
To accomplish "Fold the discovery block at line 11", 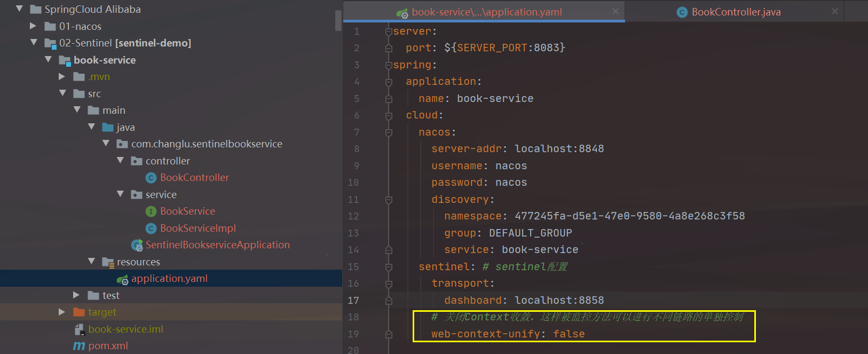I will point(389,200).
